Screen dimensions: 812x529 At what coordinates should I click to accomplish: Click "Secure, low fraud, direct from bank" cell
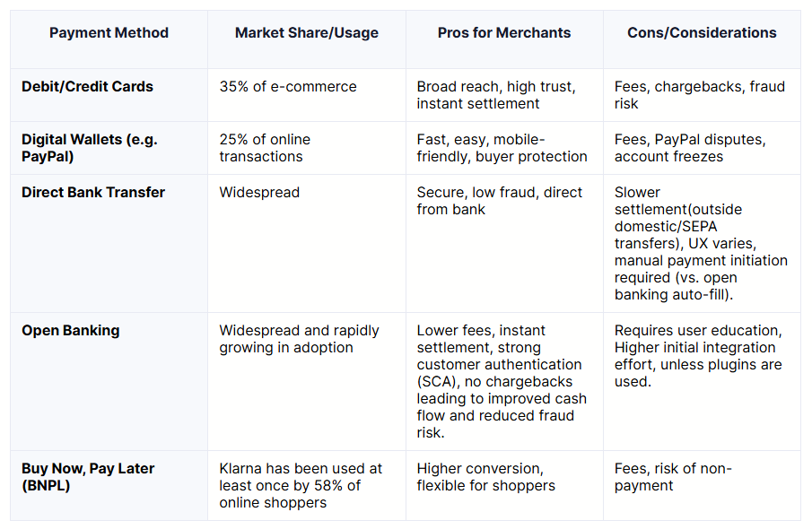click(500, 201)
